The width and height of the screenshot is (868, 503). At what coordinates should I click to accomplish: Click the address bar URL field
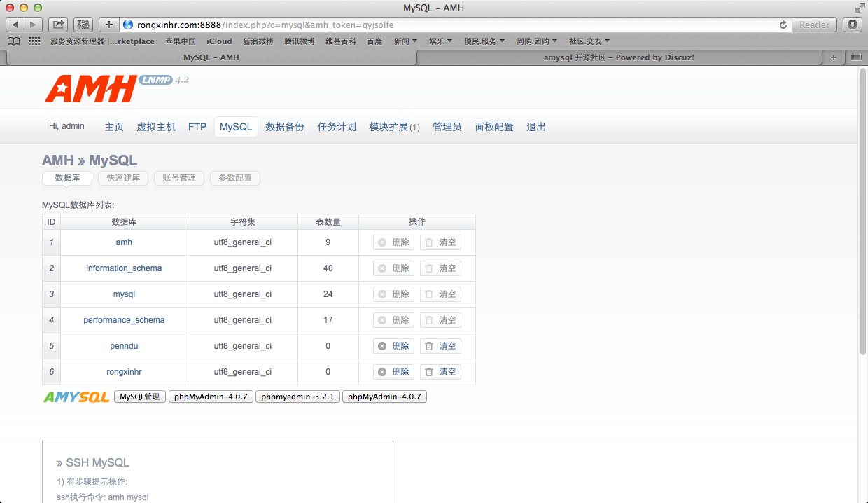click(448, 25)
